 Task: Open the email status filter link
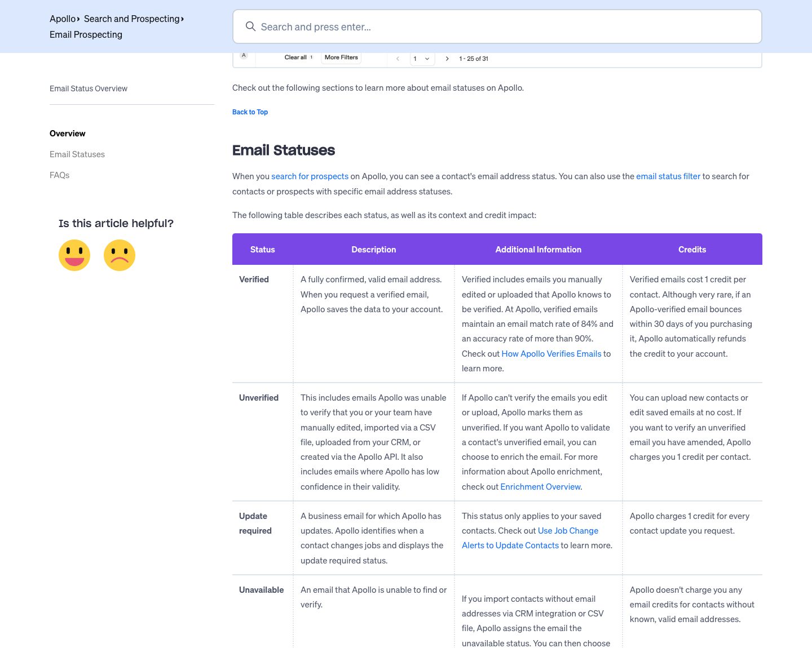(668, 176)
